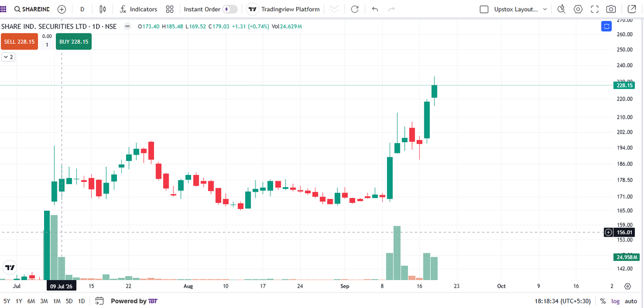This screenshot has width=644, height=308.
Task: Tick the layout checkbox beside Upstox Layout
Action: coord(484,9)
